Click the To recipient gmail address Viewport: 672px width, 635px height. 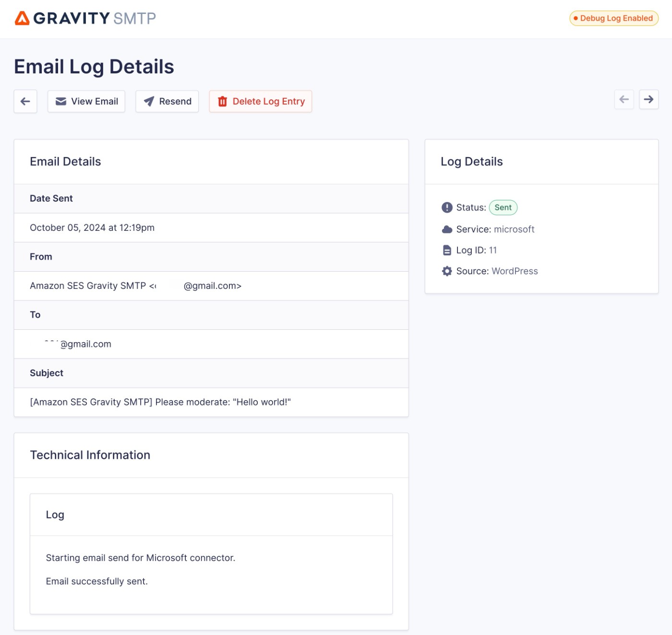(77, 344)
